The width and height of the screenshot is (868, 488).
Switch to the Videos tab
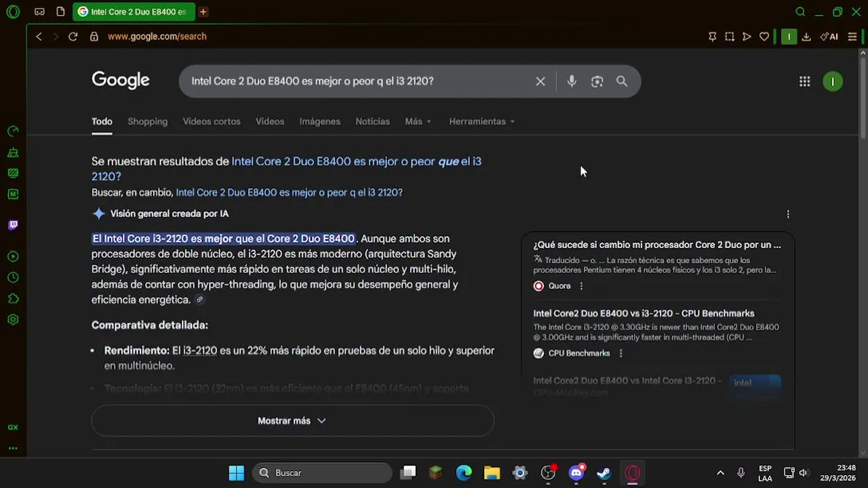coord(270,121)
